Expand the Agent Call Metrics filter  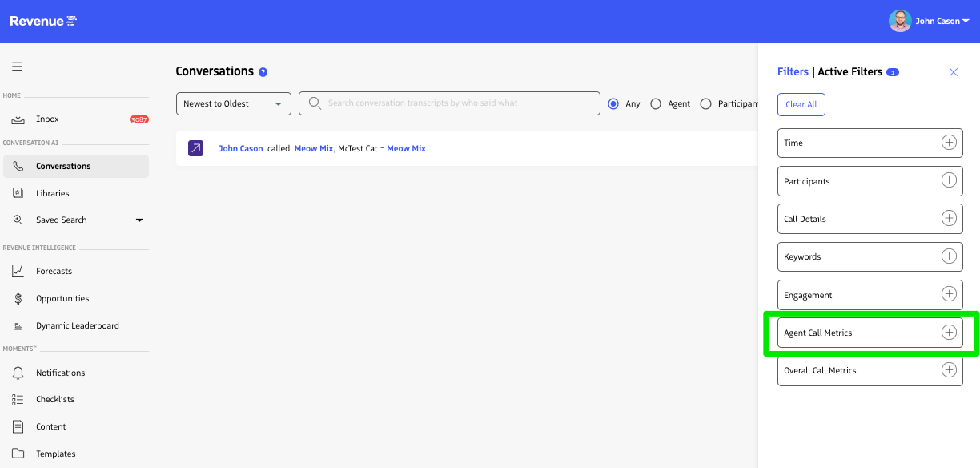pos(949,333)
